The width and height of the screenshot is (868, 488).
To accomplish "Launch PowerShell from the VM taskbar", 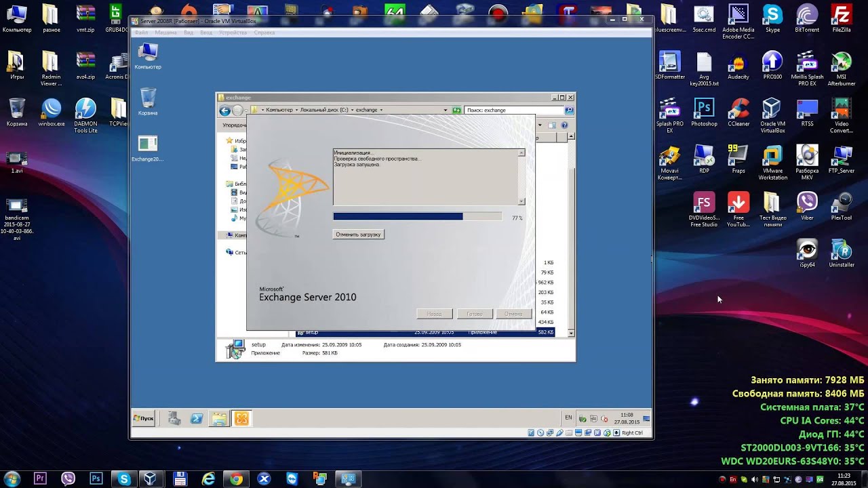I will 197,419.
